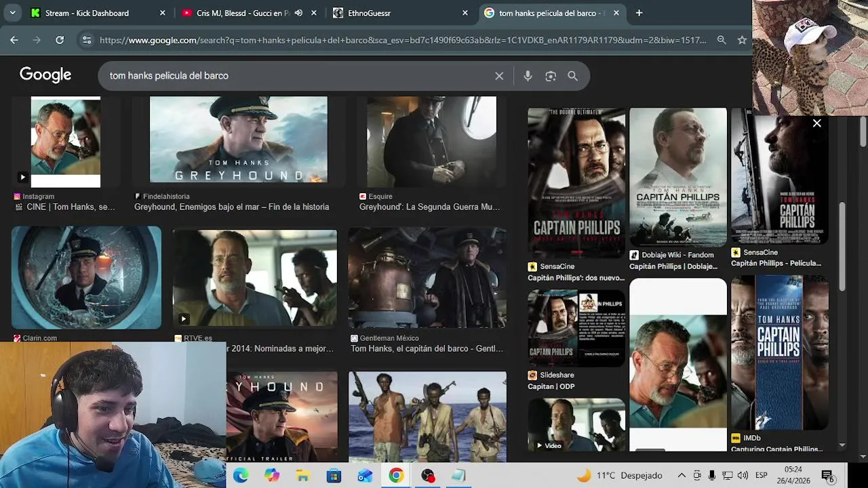Viewport: 868px width, 488px height.
Task: Reload the current page
Action: 60,40
